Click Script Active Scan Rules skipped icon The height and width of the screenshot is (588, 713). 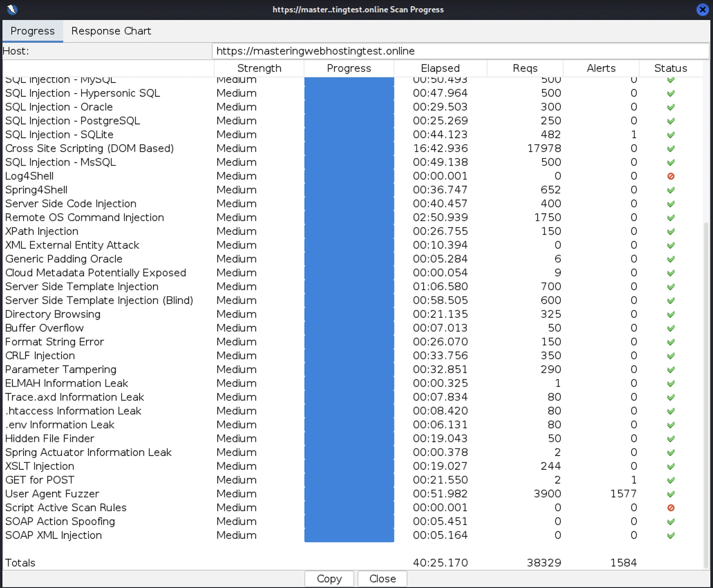click(x=670, y=508)
